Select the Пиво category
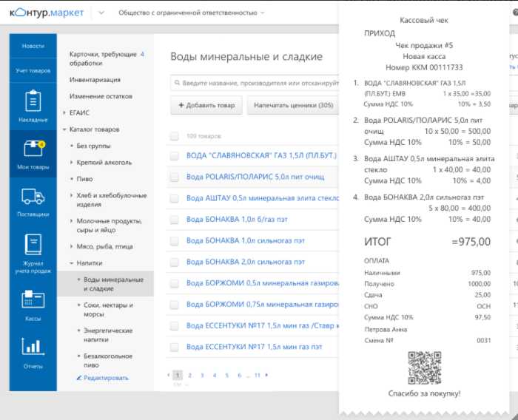518x420 pixels. tap(84, 179)
